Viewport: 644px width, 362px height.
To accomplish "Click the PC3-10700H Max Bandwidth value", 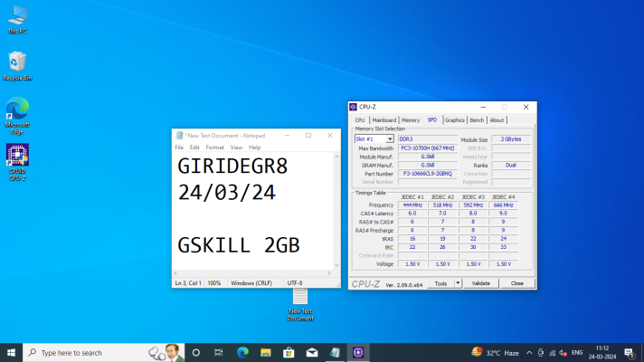I will coord(428,148).
